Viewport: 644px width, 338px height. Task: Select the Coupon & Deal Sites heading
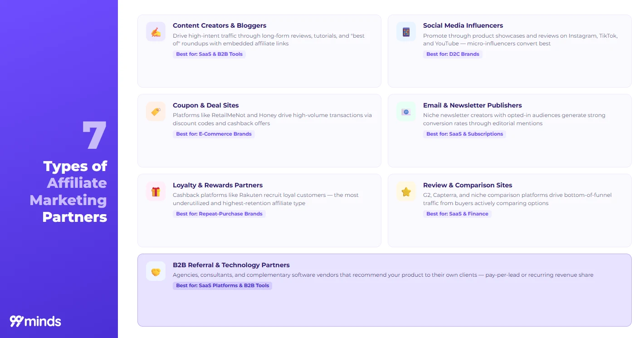206,105
